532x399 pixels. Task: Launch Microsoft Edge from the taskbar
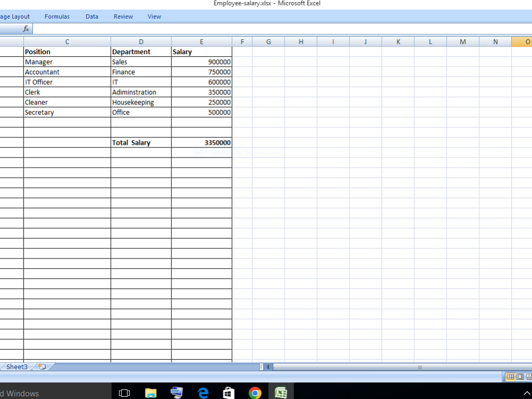click(x=203, y=393)
